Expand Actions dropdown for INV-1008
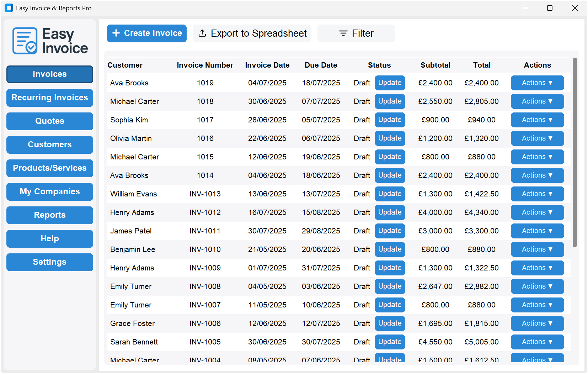 (537, 286)
